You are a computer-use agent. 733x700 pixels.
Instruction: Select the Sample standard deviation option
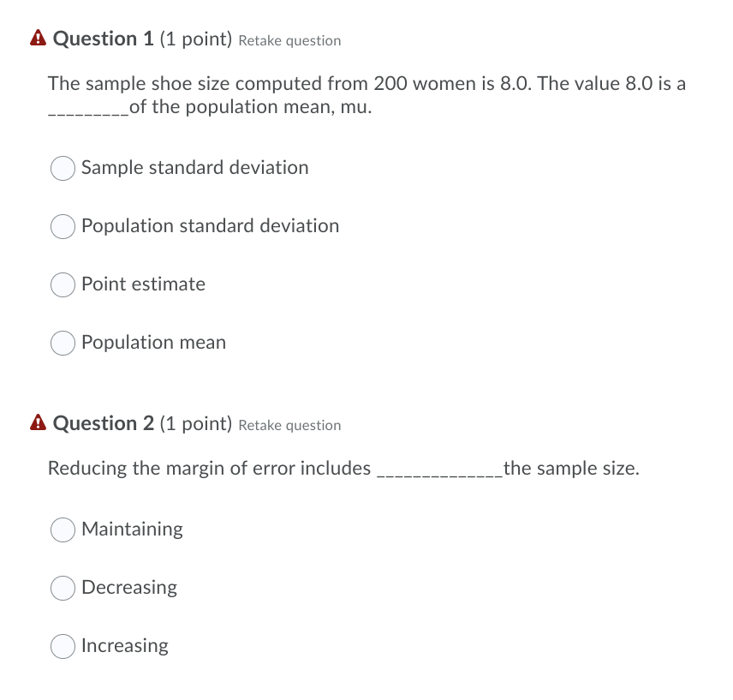pos(62,168)
